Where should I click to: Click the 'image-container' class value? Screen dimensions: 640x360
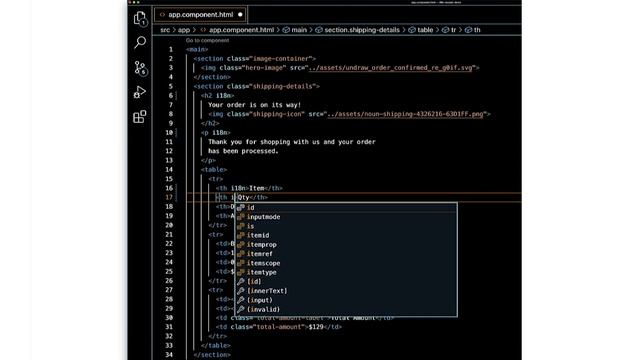(281, 59)
